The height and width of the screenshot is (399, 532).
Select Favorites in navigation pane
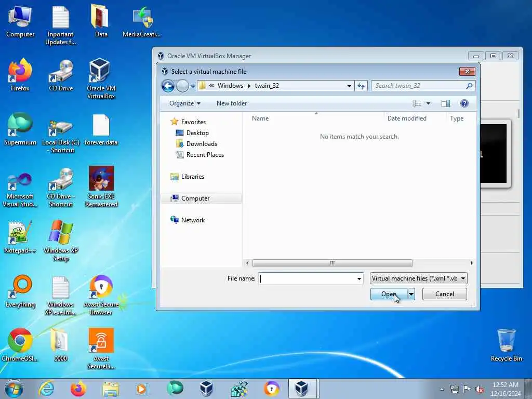[193, 122]
